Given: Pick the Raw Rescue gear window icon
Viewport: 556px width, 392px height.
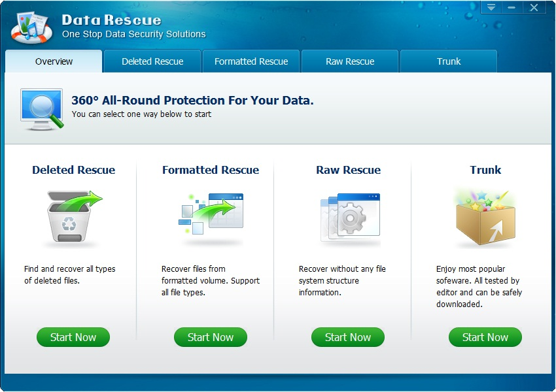Looking at the screenshot, I should pos(349,218).
